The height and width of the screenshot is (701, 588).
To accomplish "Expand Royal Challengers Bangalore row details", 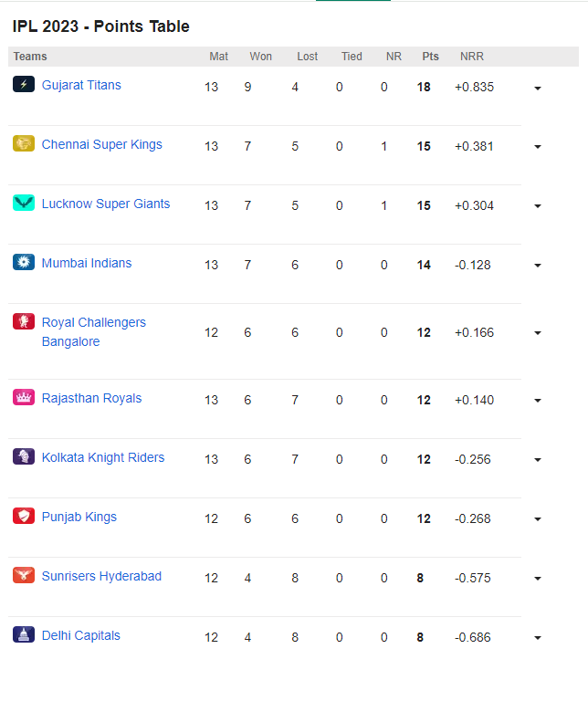I will pos(538,333).
